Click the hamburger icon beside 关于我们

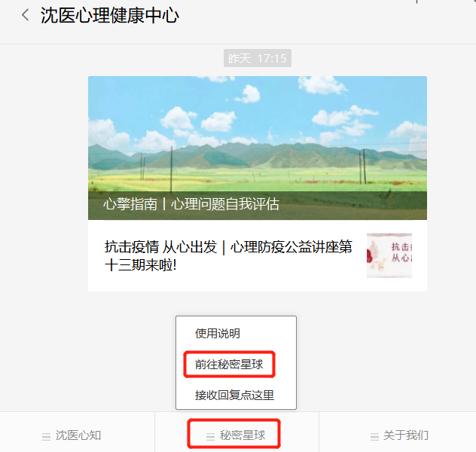coord(374,436)
